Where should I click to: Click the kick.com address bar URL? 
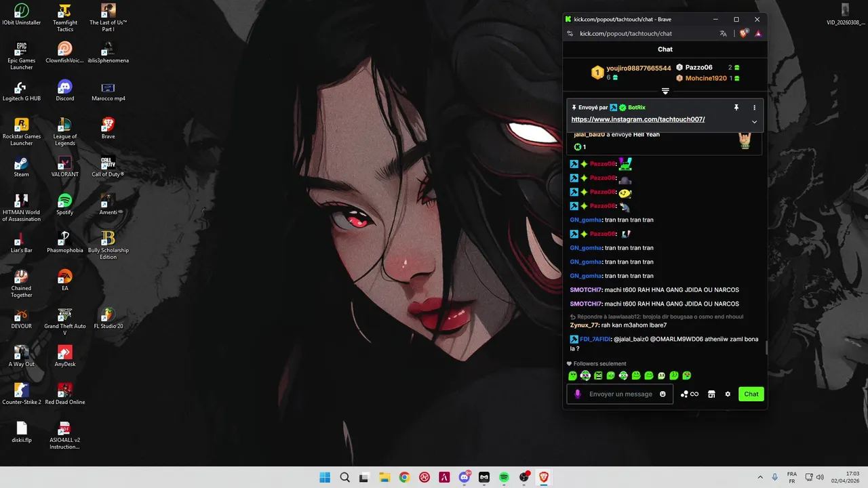[626, 33]
